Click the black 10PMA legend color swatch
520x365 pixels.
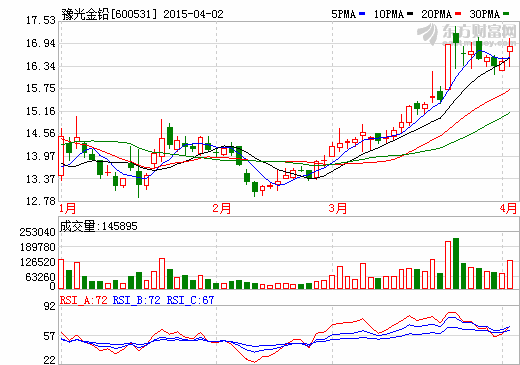[410, 14]
